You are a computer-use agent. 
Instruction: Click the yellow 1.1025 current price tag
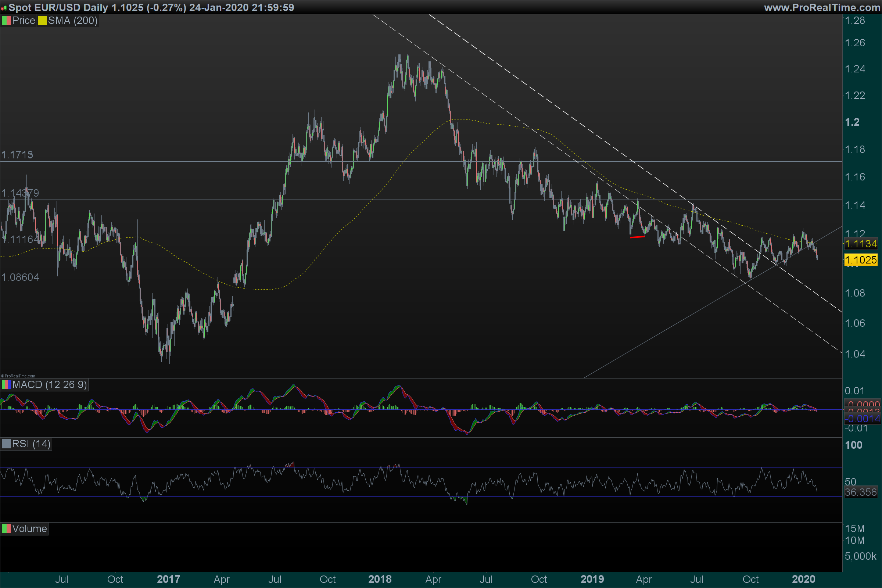[x=861, y=260]
